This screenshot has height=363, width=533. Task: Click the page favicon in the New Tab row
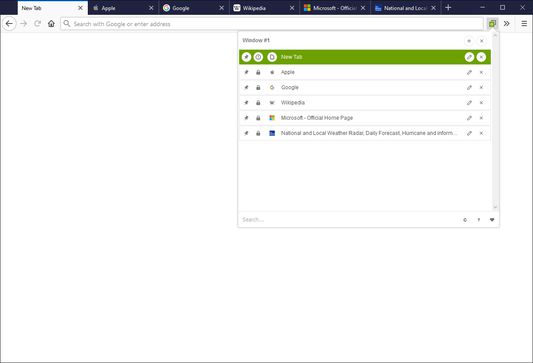click(272, 57)
